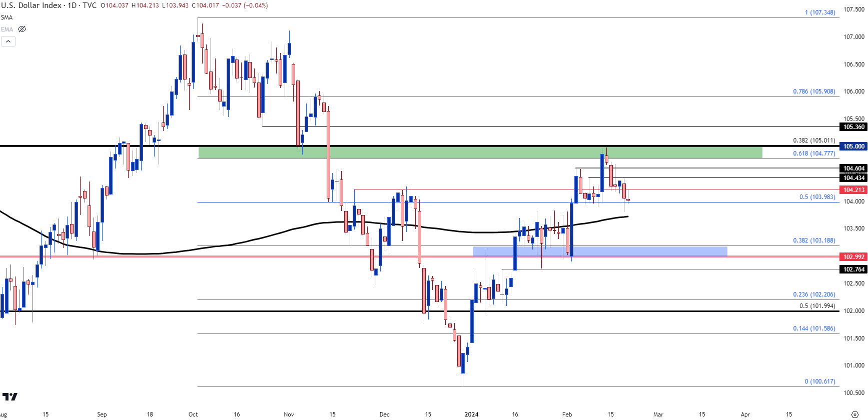Image resolution: width=868 pixels, height=420 pixels.
Task: Select the red 104.213 price label
Action: (x=854, y=190)
